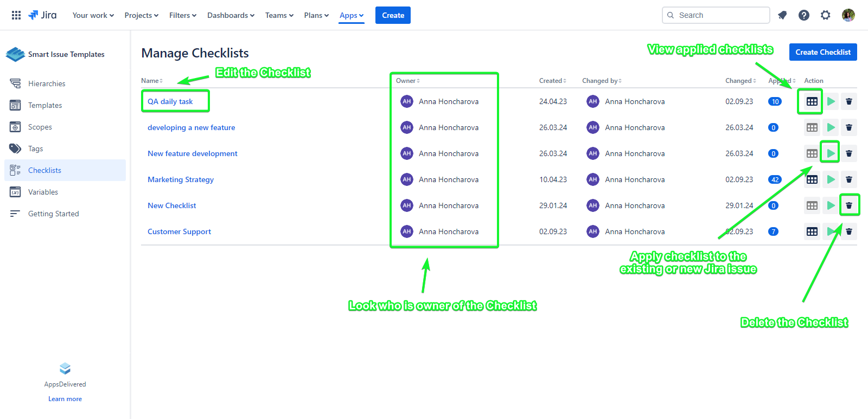Expand the Dashboards dropdown menu
Screen dimensions: 868x419
tap(231, 15)
